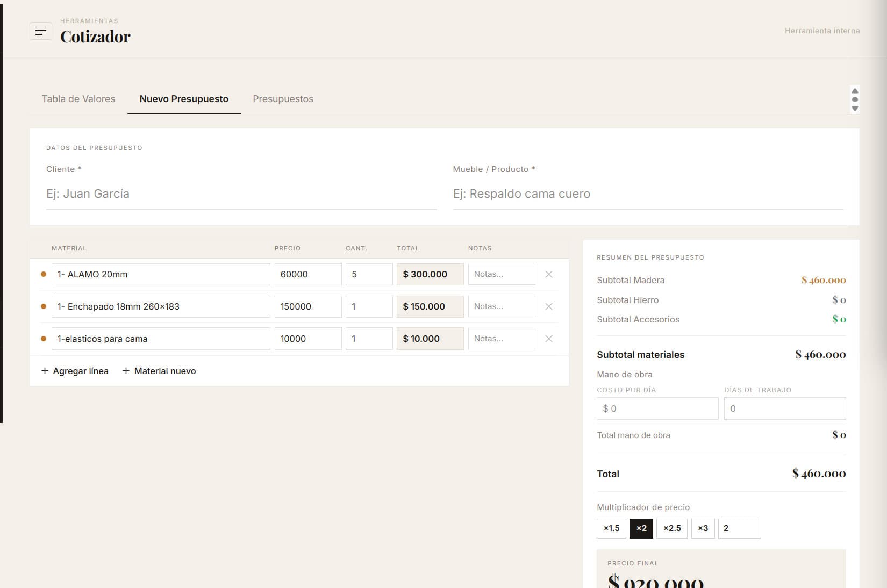Click Material nuevo
Image resolution: width=887 pixels, height=588 pixels.
click(x=159, y=371)
